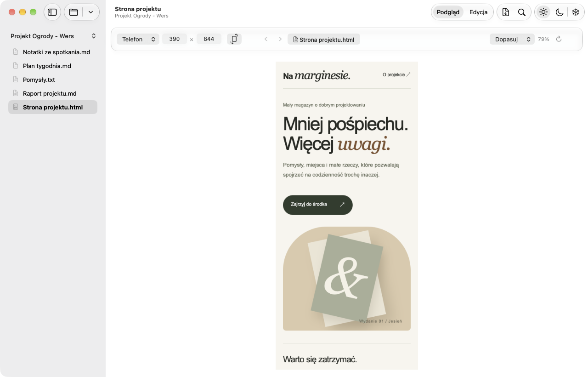
Task: Open Plan tygodnia.md file
Action: [53, 66]
